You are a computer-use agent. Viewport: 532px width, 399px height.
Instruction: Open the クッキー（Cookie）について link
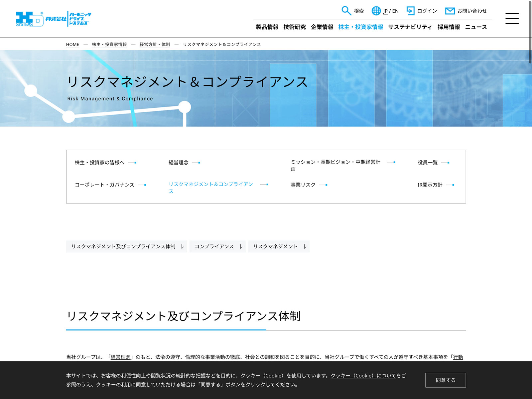point(363,376)
